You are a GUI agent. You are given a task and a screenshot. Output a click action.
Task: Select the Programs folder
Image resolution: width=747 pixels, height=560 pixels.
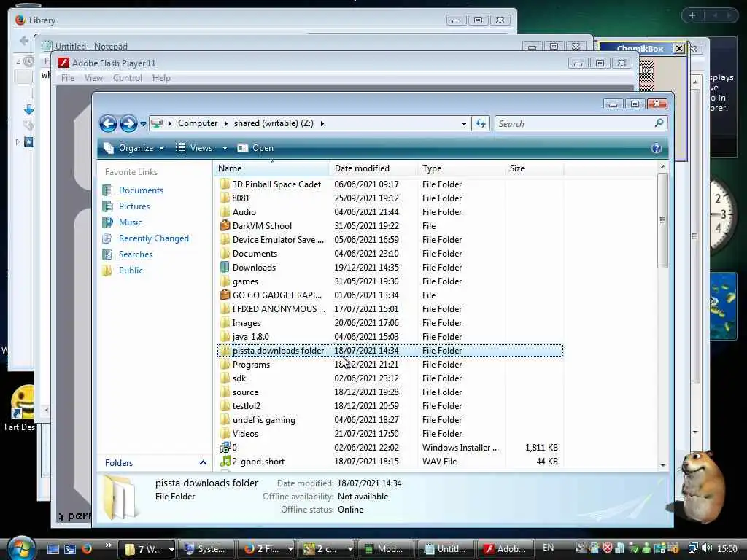[251, 365]
